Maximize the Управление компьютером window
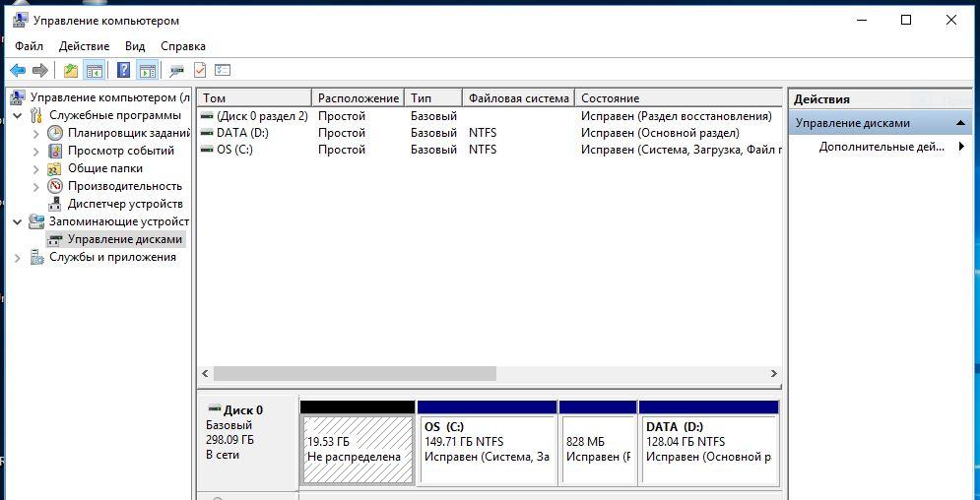Image resolution: width=980 pixels, height=500 pixels. tap(905, 20)
